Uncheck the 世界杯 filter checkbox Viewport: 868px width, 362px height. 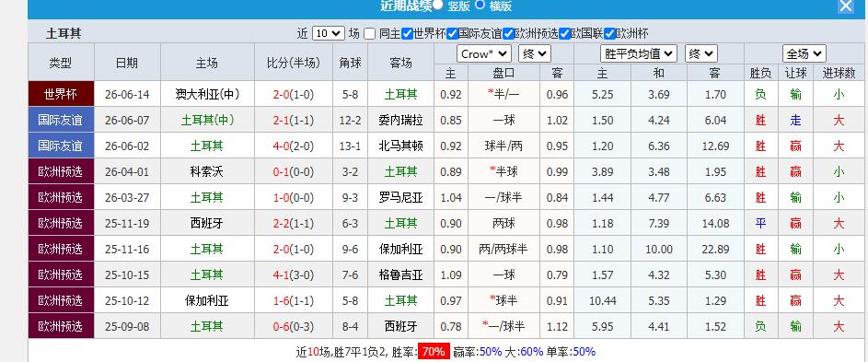tap(407, 33)
